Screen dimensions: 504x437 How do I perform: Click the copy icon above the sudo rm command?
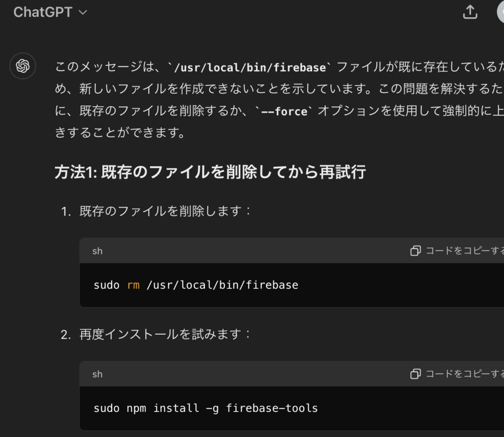click(x=415, y=251)
